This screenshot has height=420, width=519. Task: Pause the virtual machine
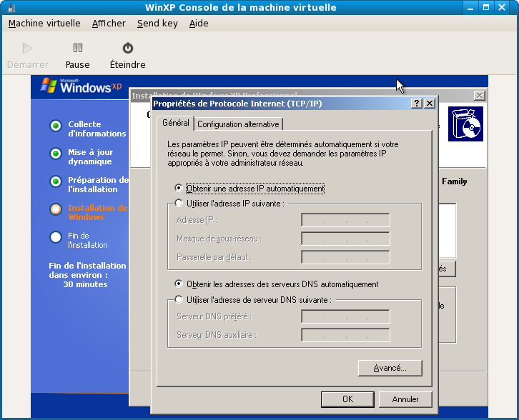pyautogui.click(x=77, y=55)
